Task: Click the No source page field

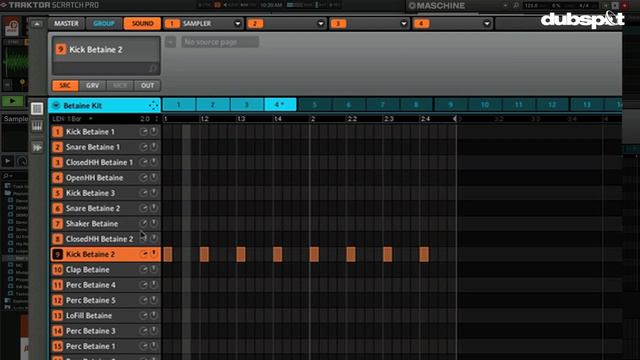Action: click(220, 42)
